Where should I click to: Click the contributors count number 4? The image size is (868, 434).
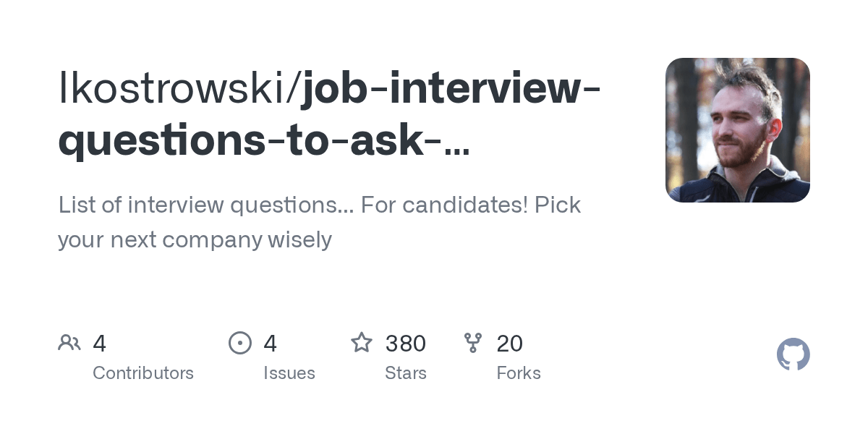click(100, 344)
